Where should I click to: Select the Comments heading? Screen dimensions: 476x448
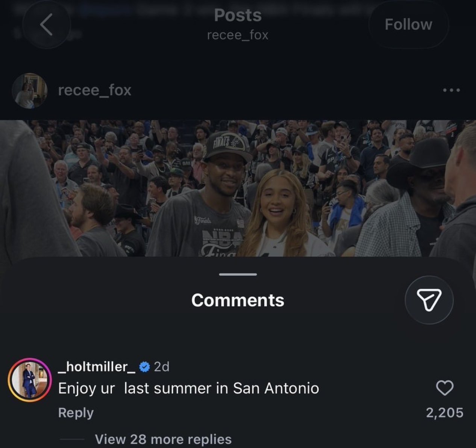[x=238, y=300]
